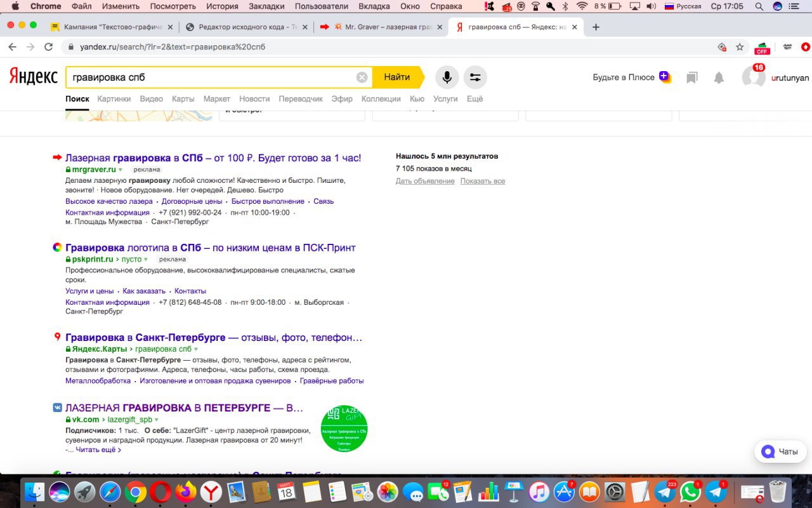Open the Закладки menu in menu bar
The height and width of the screenshot is (508, 812).
[x=266, y=6]
